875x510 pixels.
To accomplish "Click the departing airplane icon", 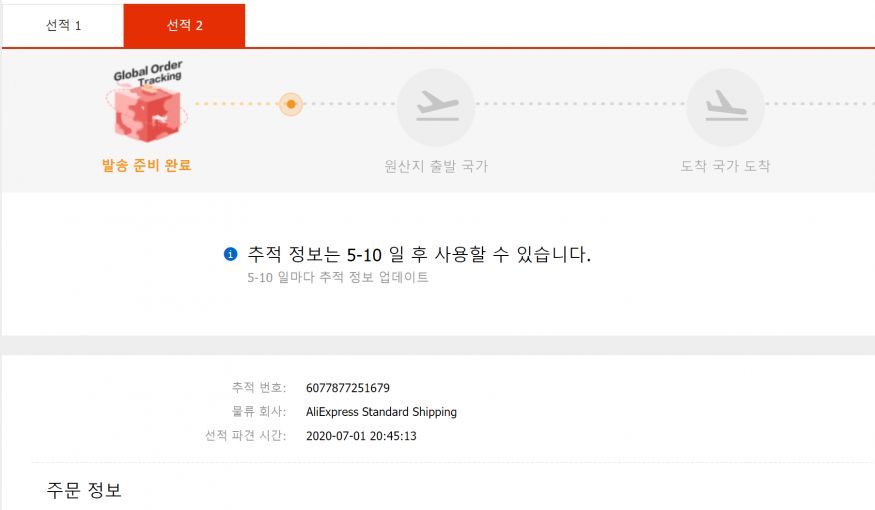I will click(436, 105).
